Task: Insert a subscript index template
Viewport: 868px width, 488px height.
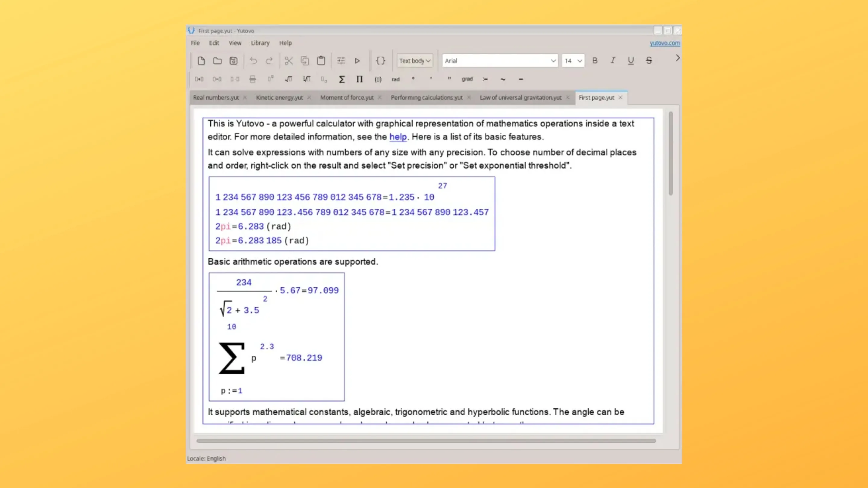Action: tap(324, 79)
